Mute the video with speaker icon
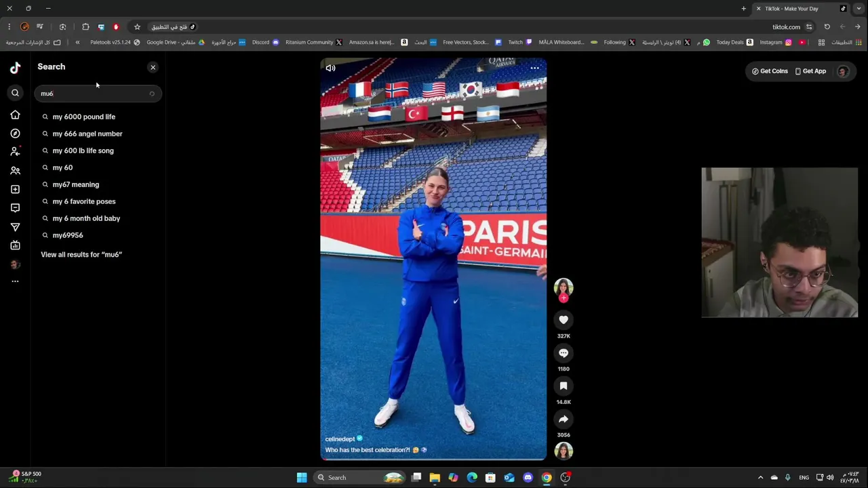Screen dimensions: 868x488 click(x=330, y=68)
